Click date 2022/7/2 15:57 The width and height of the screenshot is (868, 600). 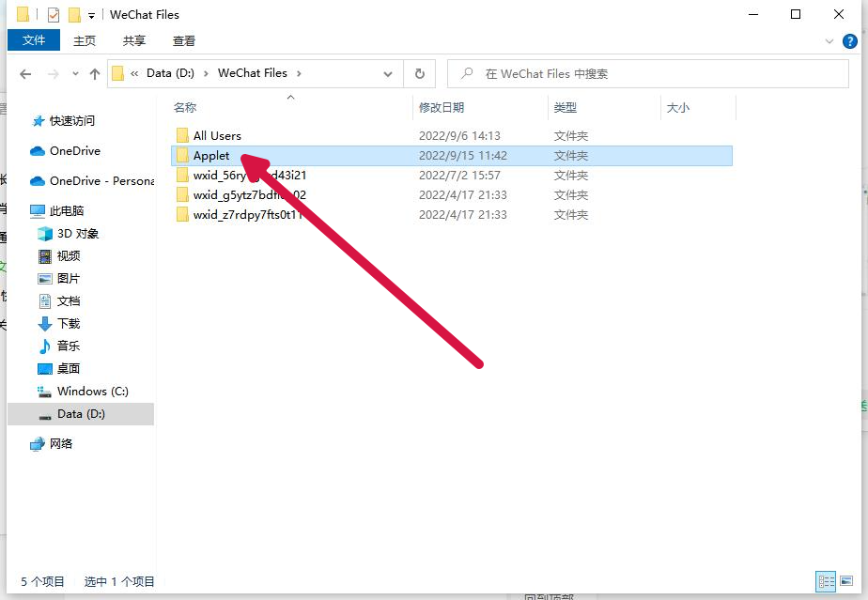[x=459, y=176]
